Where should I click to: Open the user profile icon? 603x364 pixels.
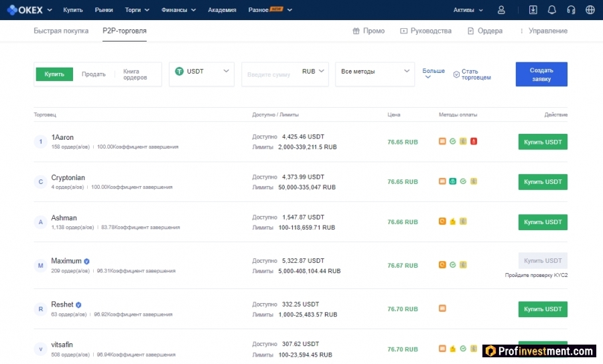501,10
